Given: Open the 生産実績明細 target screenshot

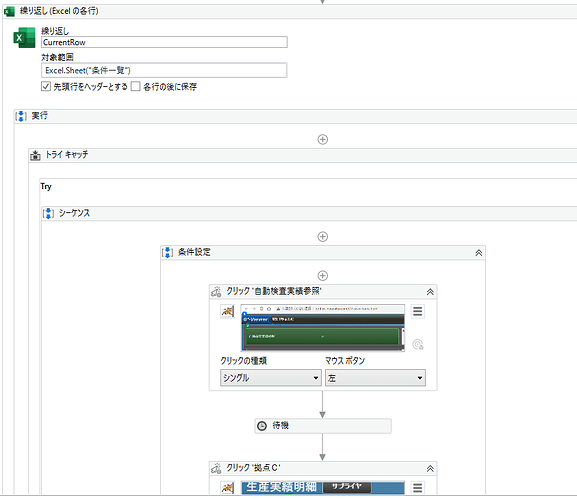Looking at the screenshot, I should 323,487.
